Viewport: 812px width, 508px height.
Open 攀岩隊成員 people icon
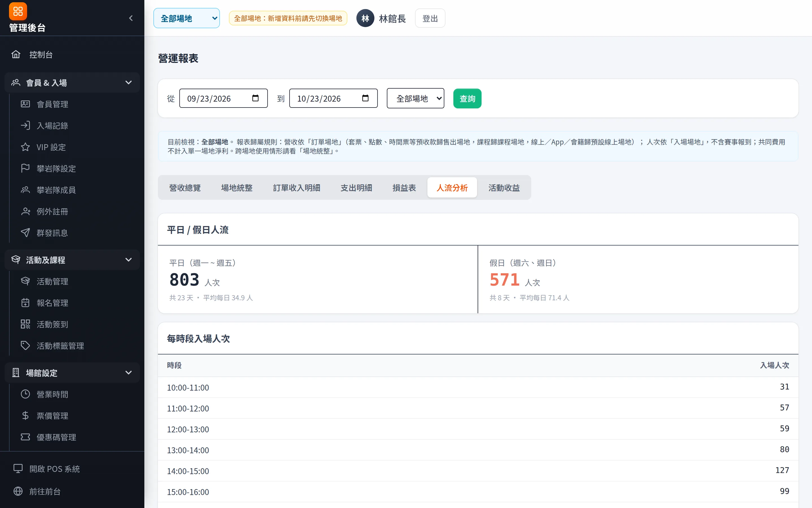coord(25,190)
